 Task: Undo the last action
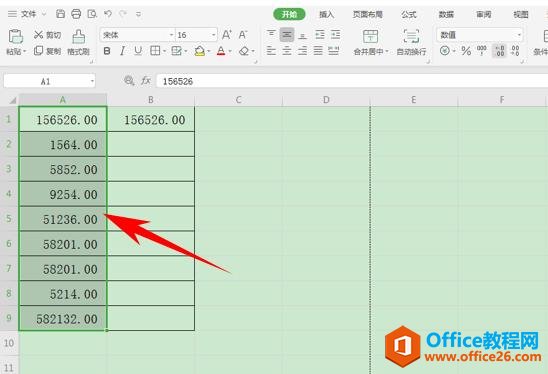(x=108, y=14)
